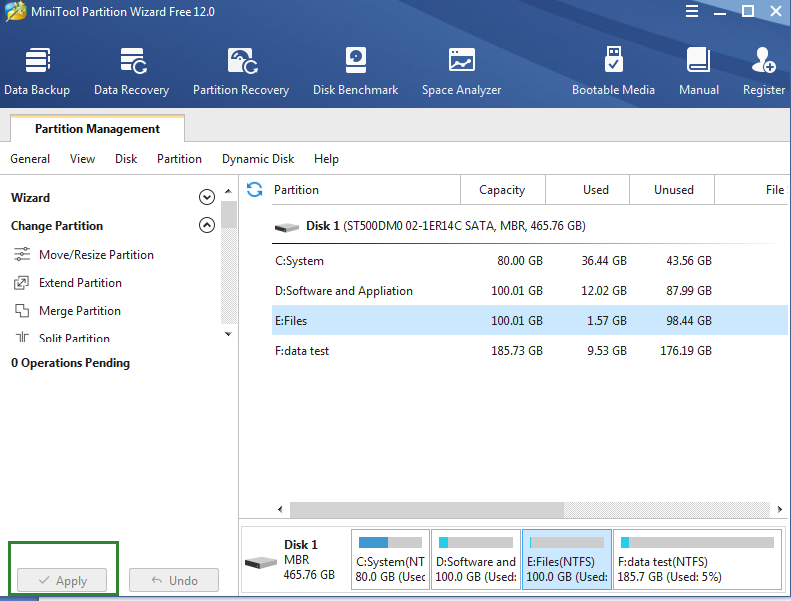Open the General menu
Image resolution: width=791 pixels, height=601 pixels.
pos(30,159)
